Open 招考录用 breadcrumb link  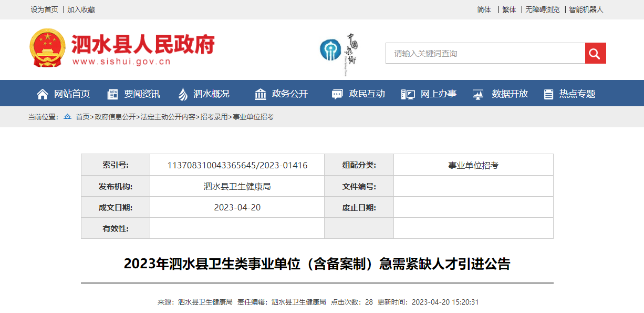(214, 117)
